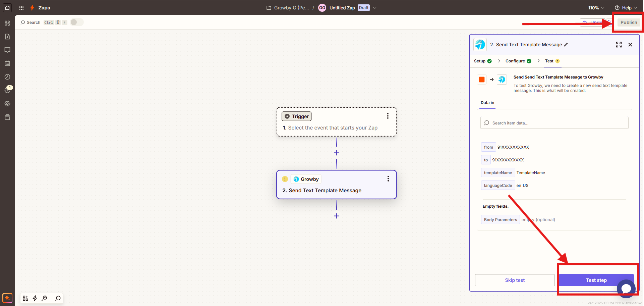This screenshot has height=306, width=644.
Task: Select the Growby Send Text Template Message card
Action: 337,185
